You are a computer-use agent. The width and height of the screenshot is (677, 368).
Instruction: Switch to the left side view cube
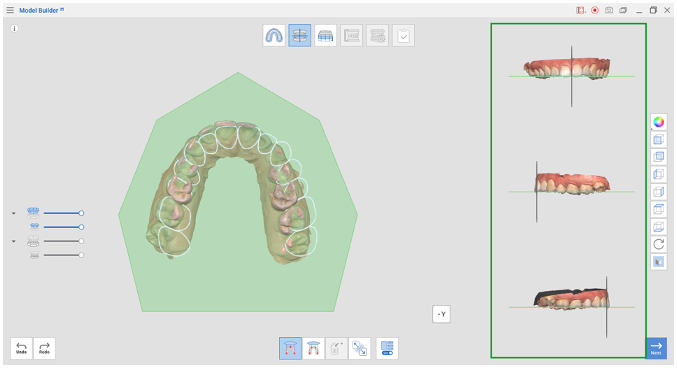click(658, 174)
